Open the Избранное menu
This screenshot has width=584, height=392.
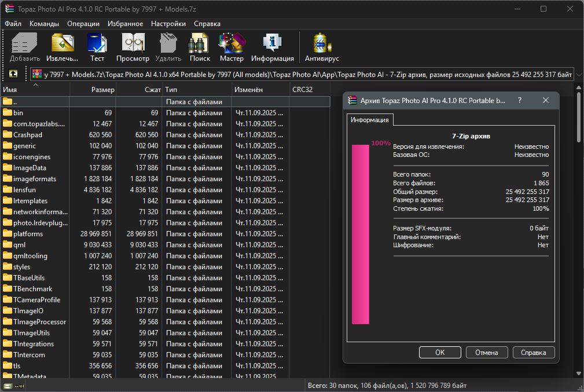coord(125,24)
